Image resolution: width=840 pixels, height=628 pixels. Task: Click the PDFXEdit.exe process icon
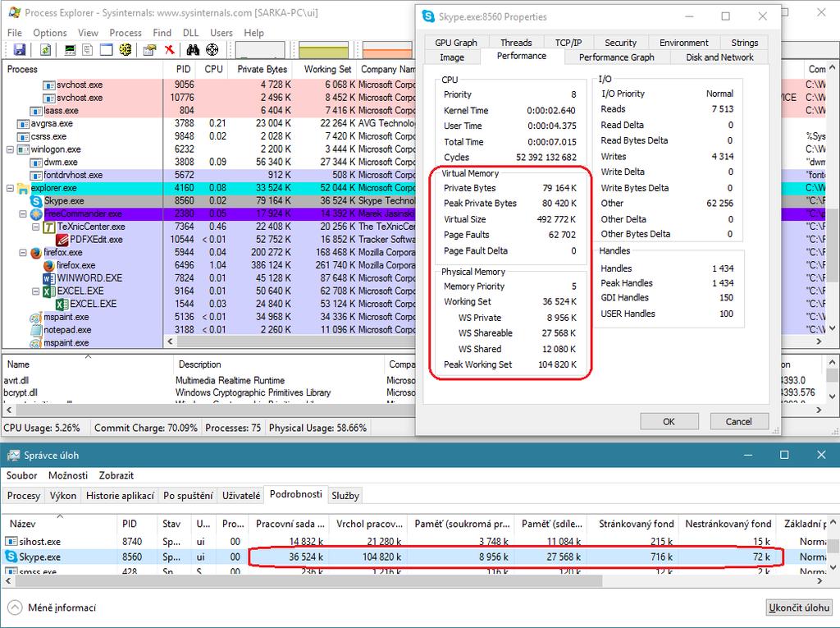pyautogui.click(x=62, y=239)
